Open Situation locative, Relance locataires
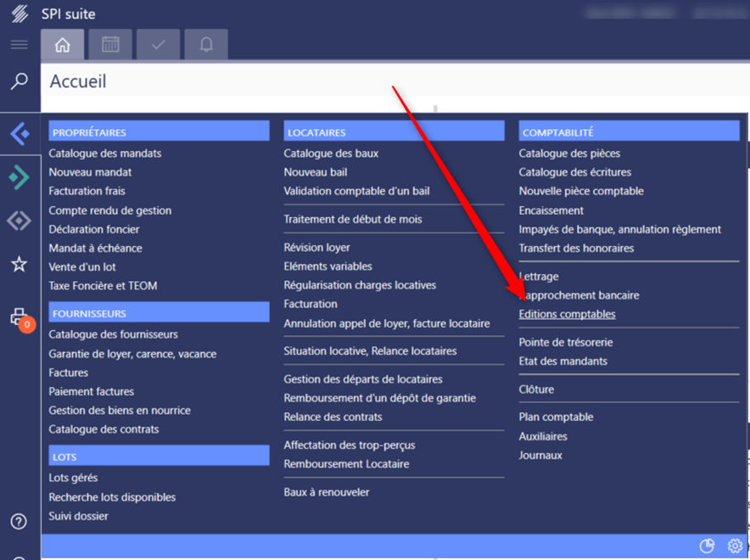 click(370, 351)
